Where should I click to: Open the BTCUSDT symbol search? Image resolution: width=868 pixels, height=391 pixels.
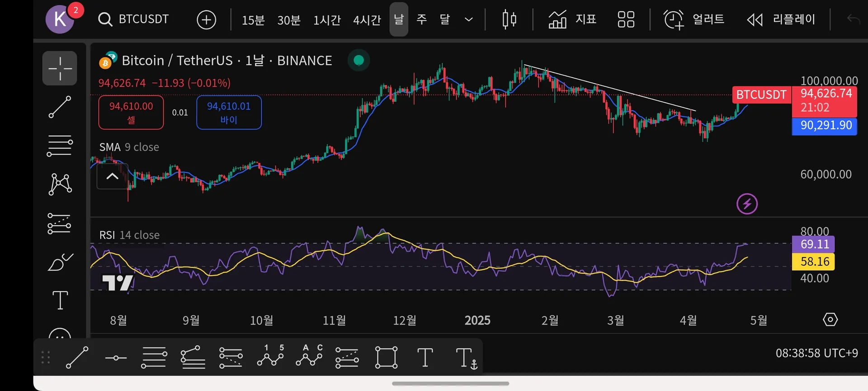coord(133,19)
